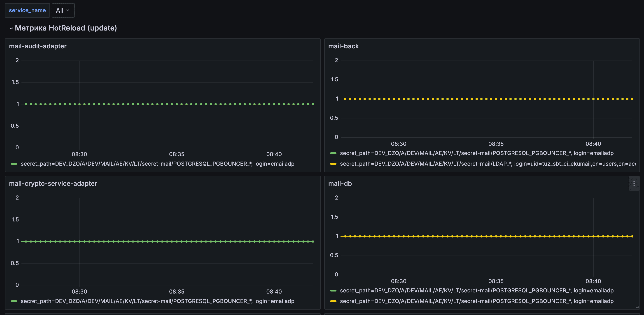Toggle yellow LDAP series in mail-back legend
The height and width of the screenshot is (315, 644).
pyautogui.click(x=488, y=164)
